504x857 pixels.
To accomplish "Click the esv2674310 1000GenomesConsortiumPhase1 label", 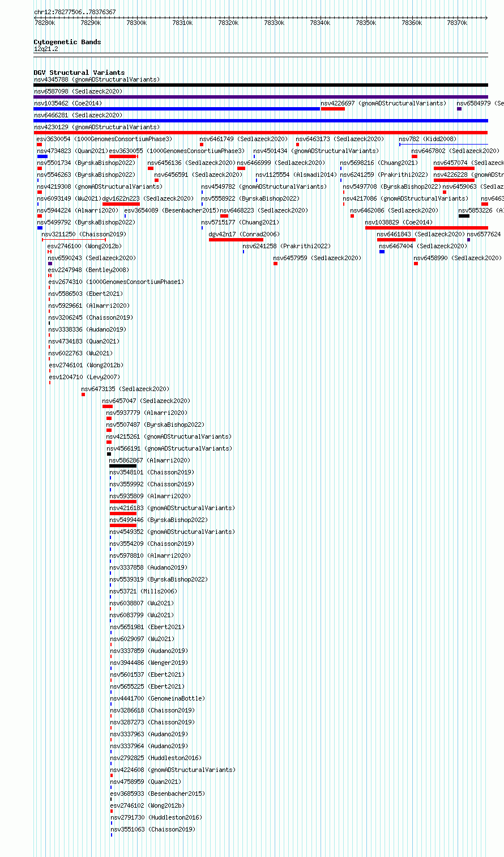I will pyautogui.click(x=116, y=282).
